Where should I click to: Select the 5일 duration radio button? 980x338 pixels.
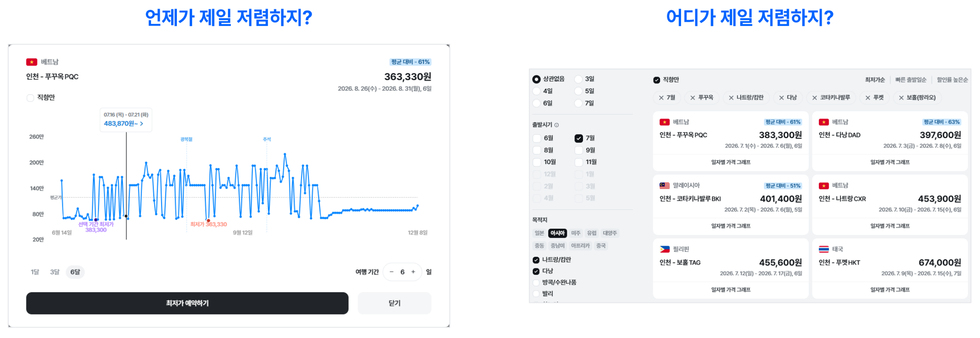coord(578,91)
